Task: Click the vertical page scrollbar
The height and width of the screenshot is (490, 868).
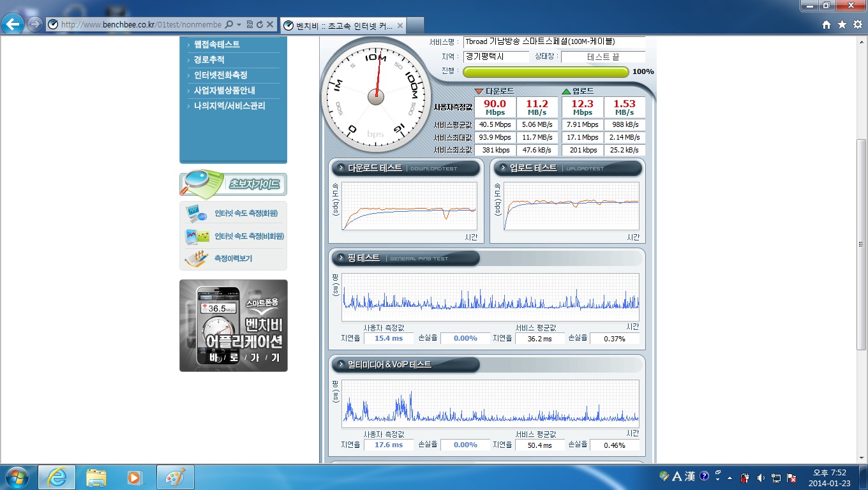Action: [x=862, y=244]
